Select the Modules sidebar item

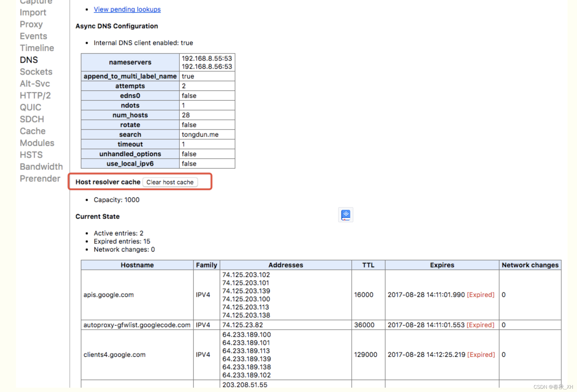pos(37,143)
